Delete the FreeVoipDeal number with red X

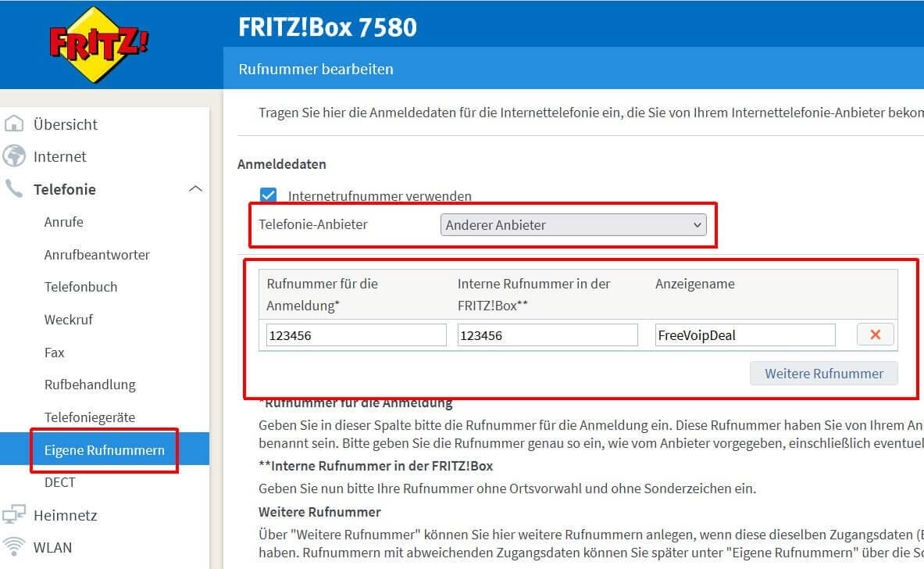[x=875, y=335]
